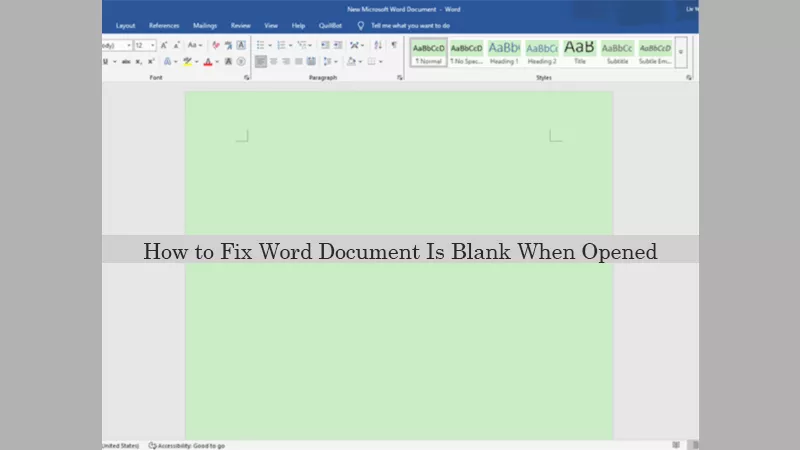Click the Distributed alignment icon
The height and width of the screenshot is (450, 800).
(x=311, y=62)
